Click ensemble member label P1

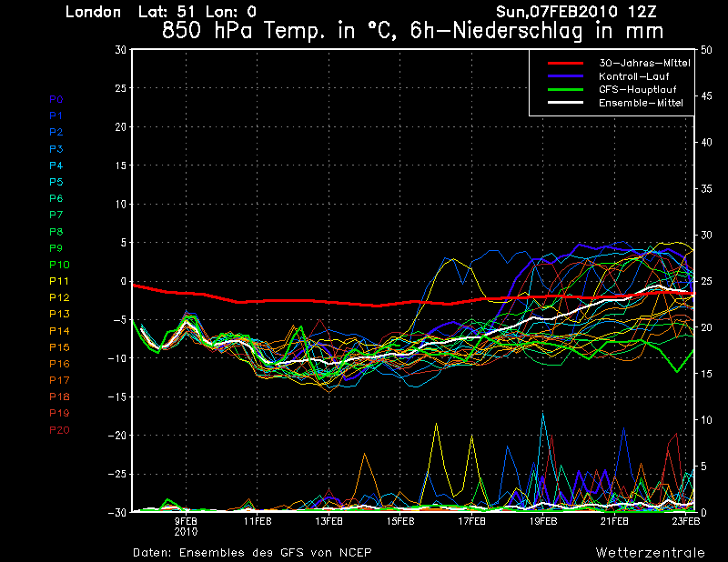pos(56,115)
